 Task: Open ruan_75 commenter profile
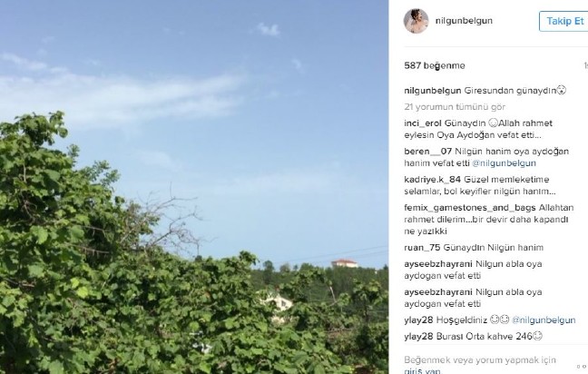(x=422, y=248)
